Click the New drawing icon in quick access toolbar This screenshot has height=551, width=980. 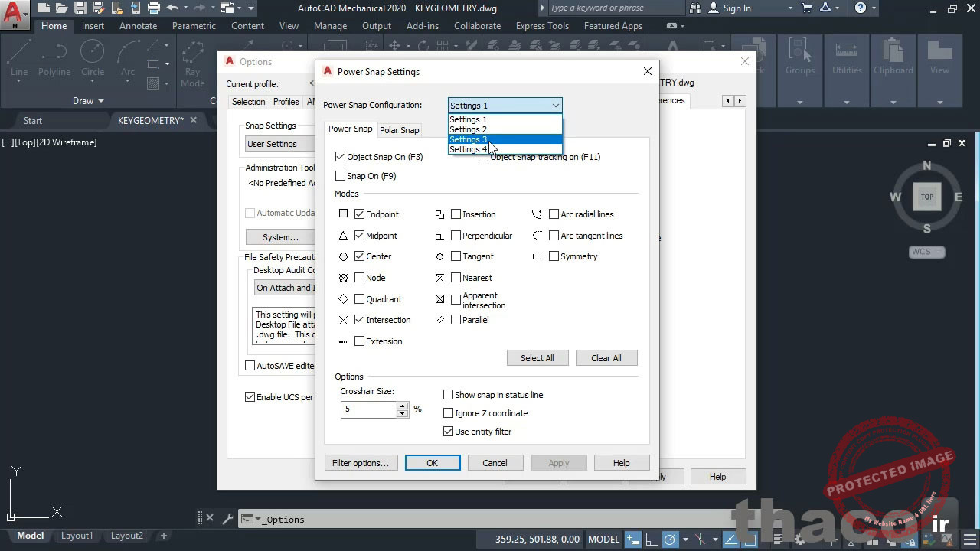(43, 8)
